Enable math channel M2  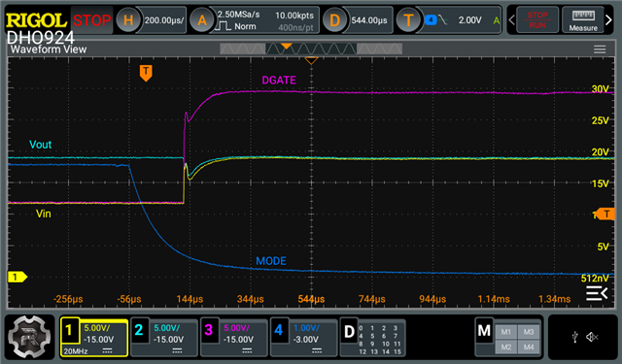point(506,347)
